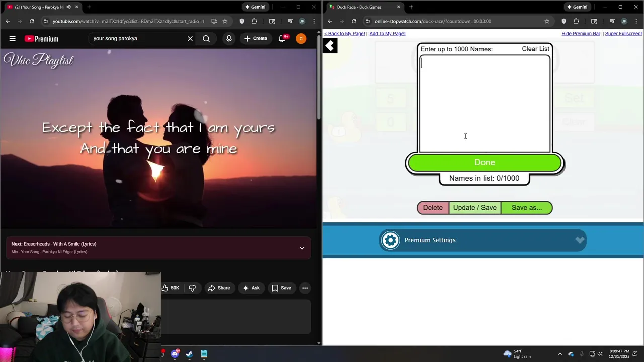
Task: Switch to the Duck Race tab
Action: (365, 7)
